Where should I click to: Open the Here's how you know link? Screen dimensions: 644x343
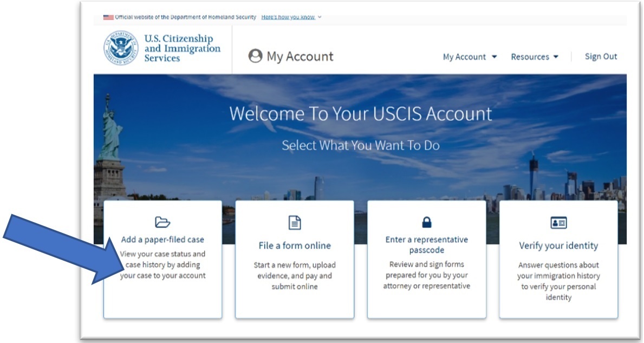pyautogui.click(x=288, y=17)
